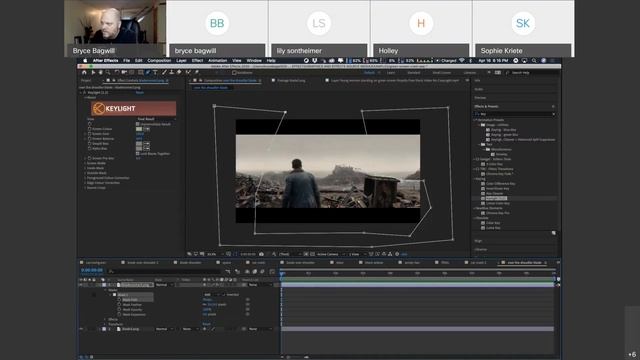Click the Effects & Presets search field
The height and width of the screenshot is (360, 640).
coord(514,114)
